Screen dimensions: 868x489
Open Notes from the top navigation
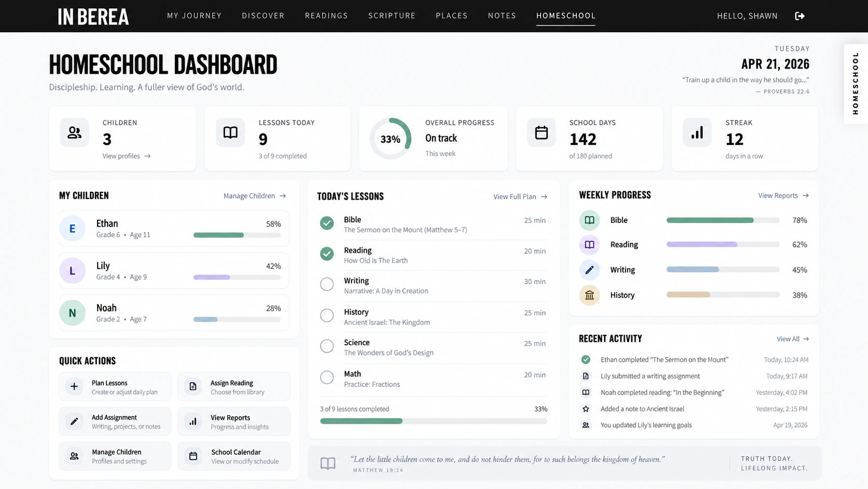502,16
